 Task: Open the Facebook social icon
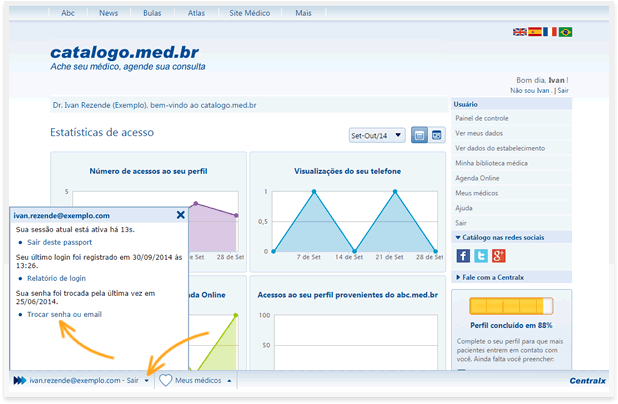pyautogui.click(x=463, y=256)
